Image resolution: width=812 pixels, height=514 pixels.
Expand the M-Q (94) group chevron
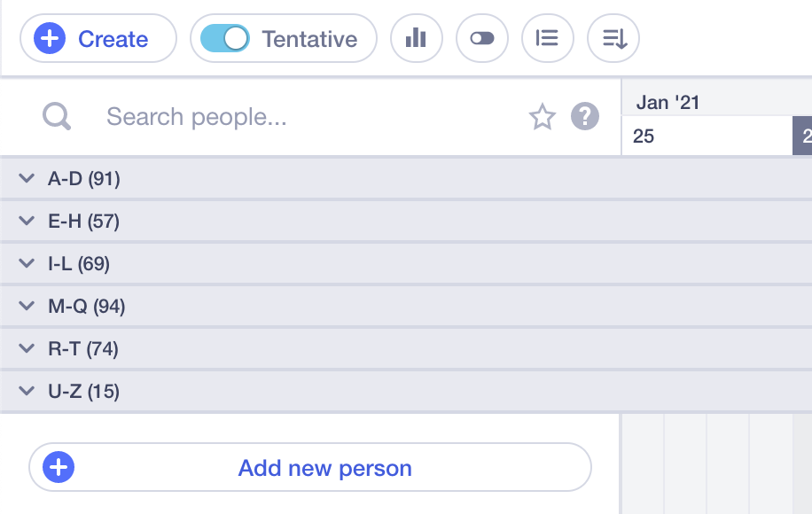coord(26,307)
